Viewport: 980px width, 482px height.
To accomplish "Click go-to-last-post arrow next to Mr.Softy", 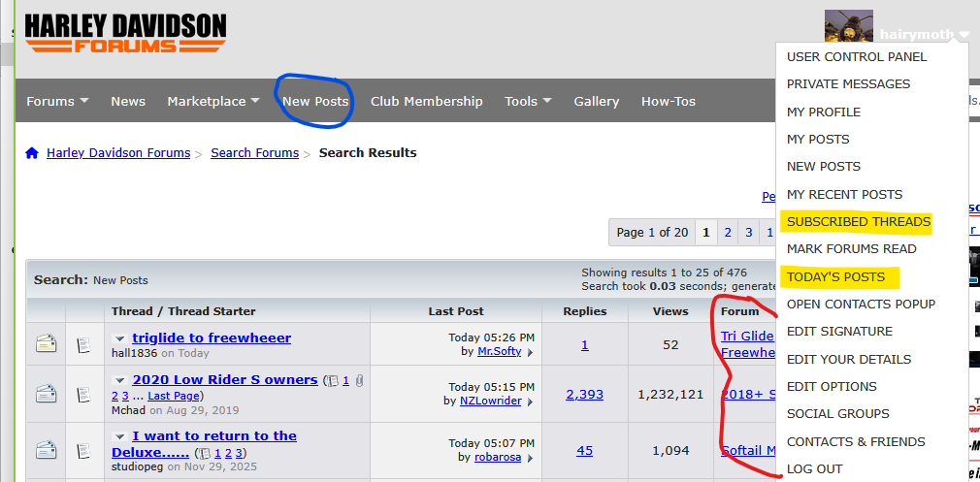I will click(529, 352).
